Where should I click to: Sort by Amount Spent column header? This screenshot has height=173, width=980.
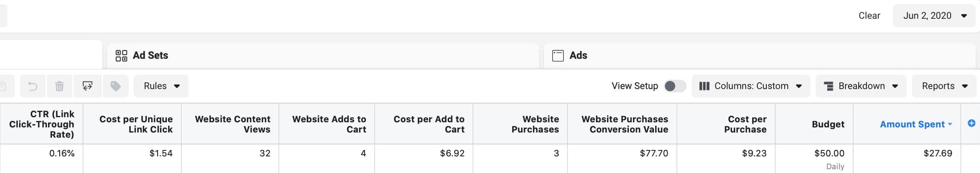pos(912,124)
